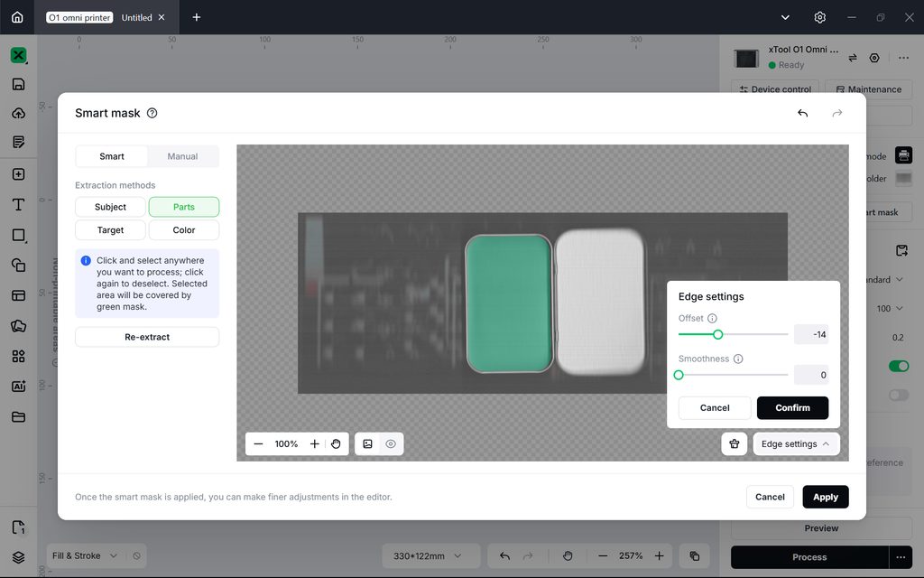The width and height of the screenshot is (924, 578).
Task: Open the Device control panel
Action: pos(775,89)
